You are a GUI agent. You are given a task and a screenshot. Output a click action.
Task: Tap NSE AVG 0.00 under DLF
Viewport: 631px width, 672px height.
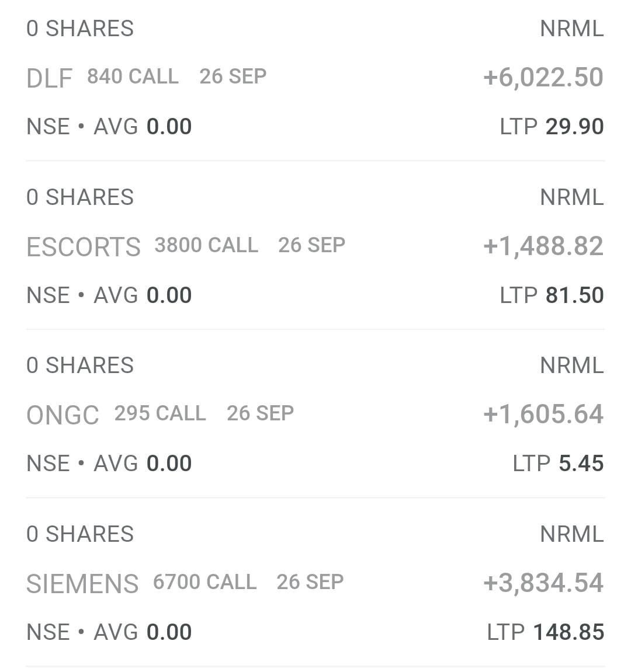click(x=109, y=127)
